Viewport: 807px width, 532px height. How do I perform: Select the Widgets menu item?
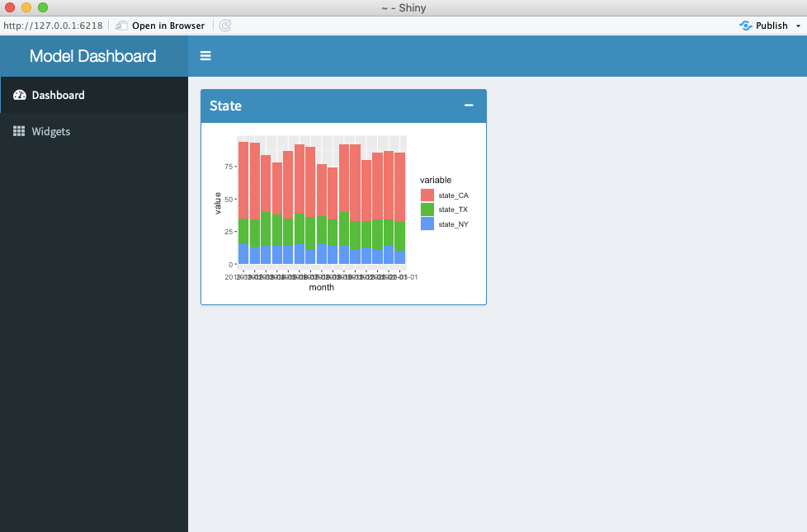tap(50, 131)
